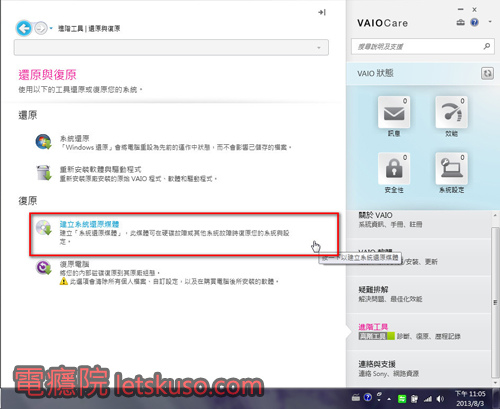Click the VAIO Care toolbox icon
Image resolution: width=500 pixels, height=409 pixels.
(x=460, y=22)
